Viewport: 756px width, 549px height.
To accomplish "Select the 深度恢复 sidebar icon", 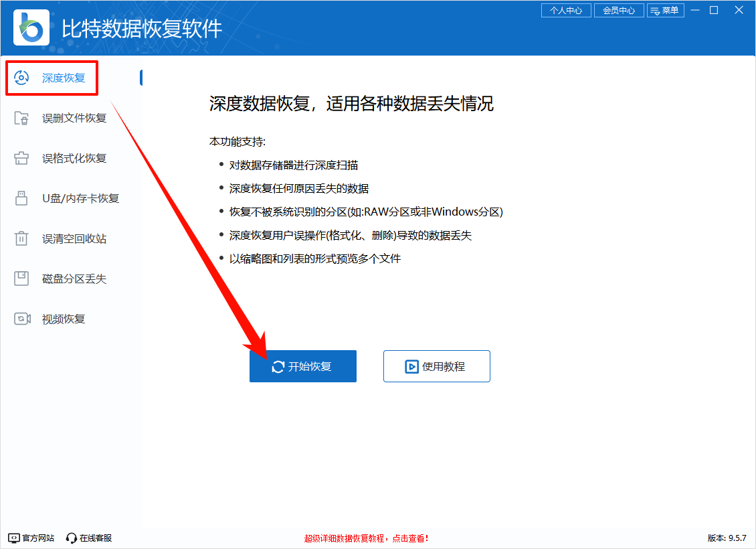I will pos(21,78).
